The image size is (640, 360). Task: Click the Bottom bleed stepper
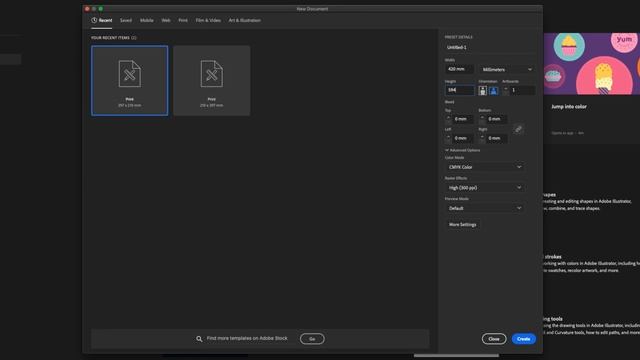482,119
